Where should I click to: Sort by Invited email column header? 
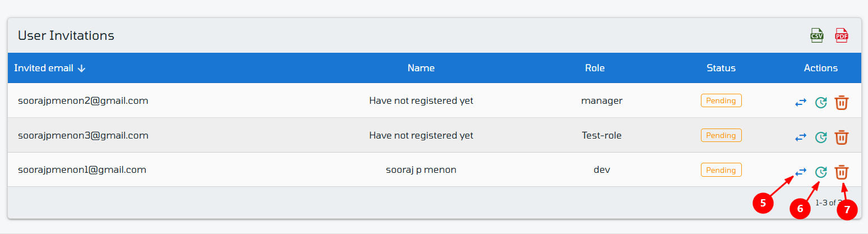pyautogui.click(x=44, y=68)
